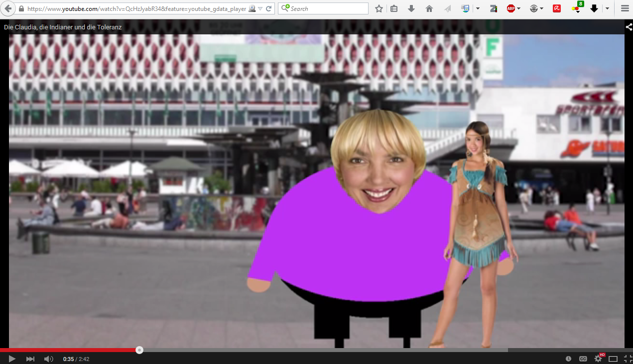Go to the browser home page
Image resolution: width=633 pixels, height=364 pixels.
[x=429, y=8]
